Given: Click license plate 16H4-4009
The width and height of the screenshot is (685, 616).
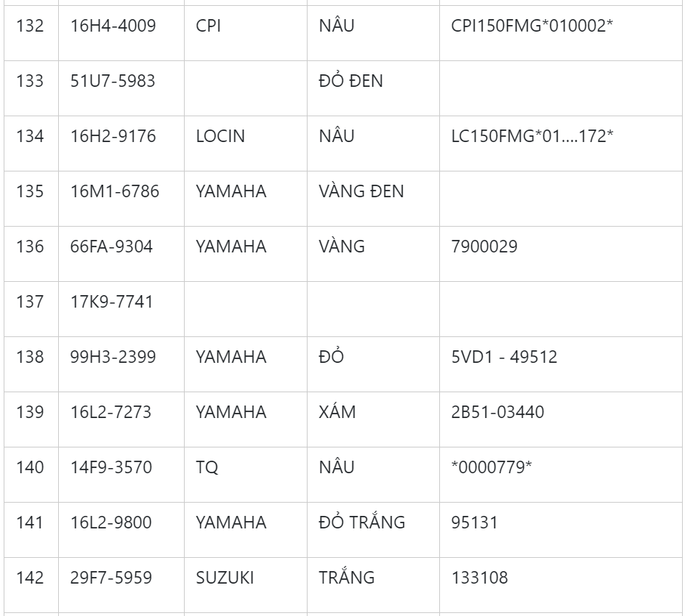Looking at the screenshot, I should coord(113,26).
